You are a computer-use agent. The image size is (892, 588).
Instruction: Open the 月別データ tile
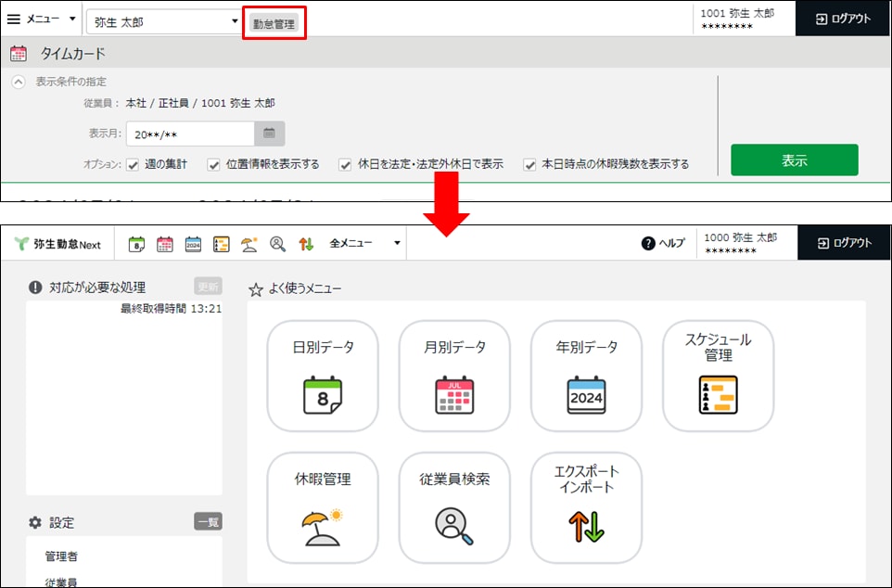(x=454, y=376)
